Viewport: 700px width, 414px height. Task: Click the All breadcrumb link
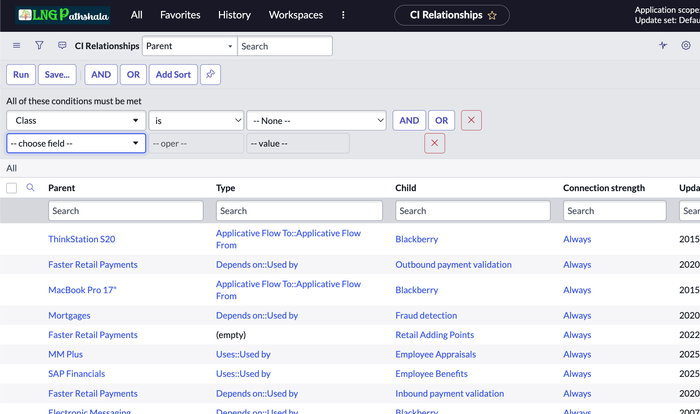[x=12, y=168]
